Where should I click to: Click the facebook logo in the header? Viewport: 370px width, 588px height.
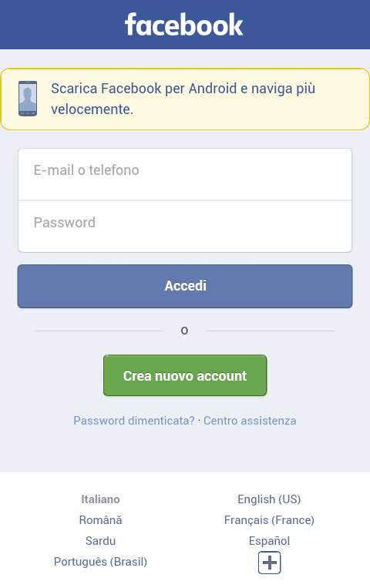[184, 25]
